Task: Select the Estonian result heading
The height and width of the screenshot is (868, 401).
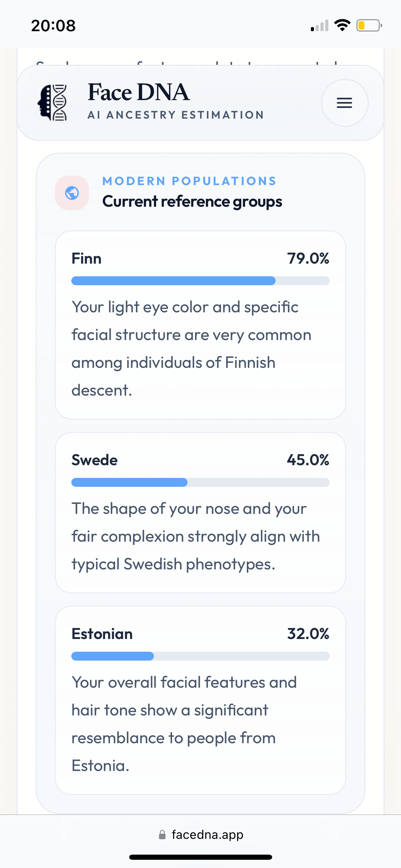Action: [x=102, y=634]
